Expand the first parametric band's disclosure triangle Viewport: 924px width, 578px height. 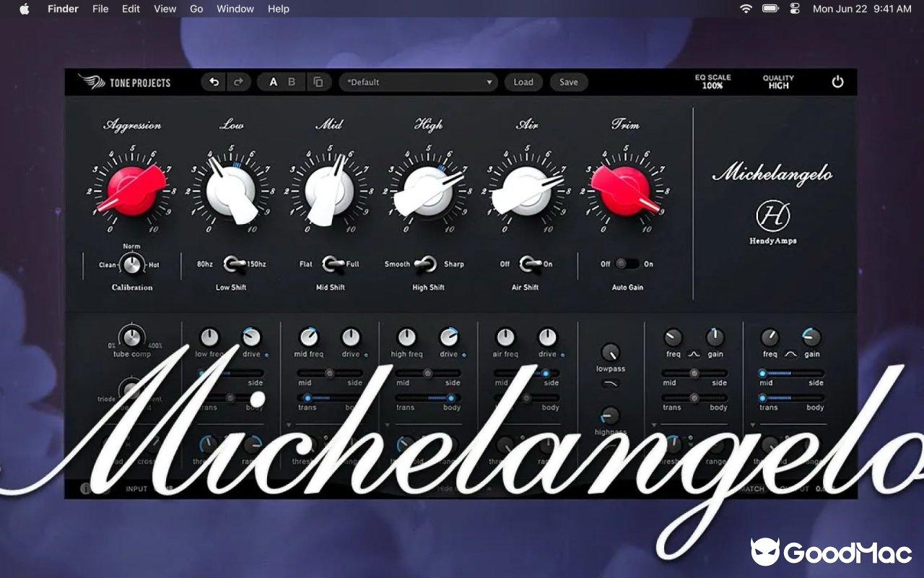[x=655, y=425]
